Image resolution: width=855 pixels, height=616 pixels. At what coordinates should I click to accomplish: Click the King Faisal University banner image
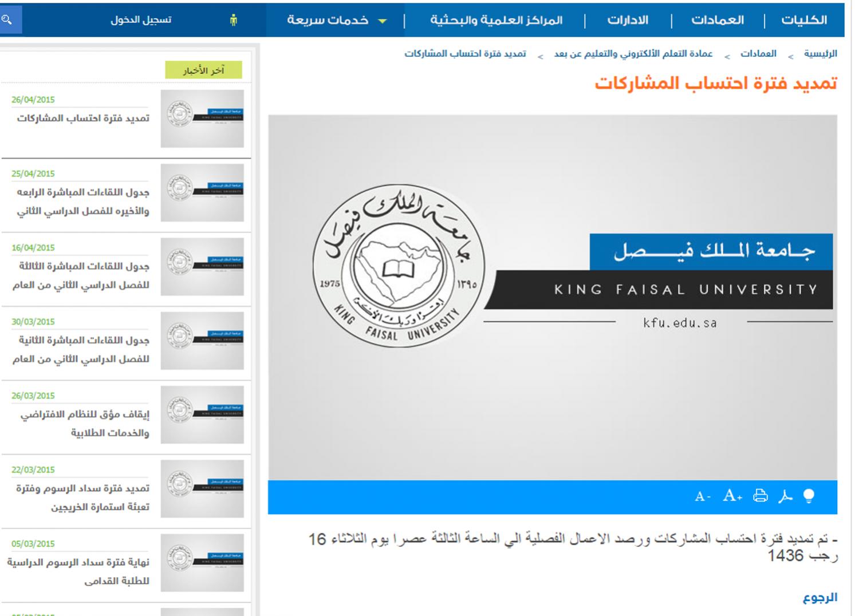click(553, 297)
